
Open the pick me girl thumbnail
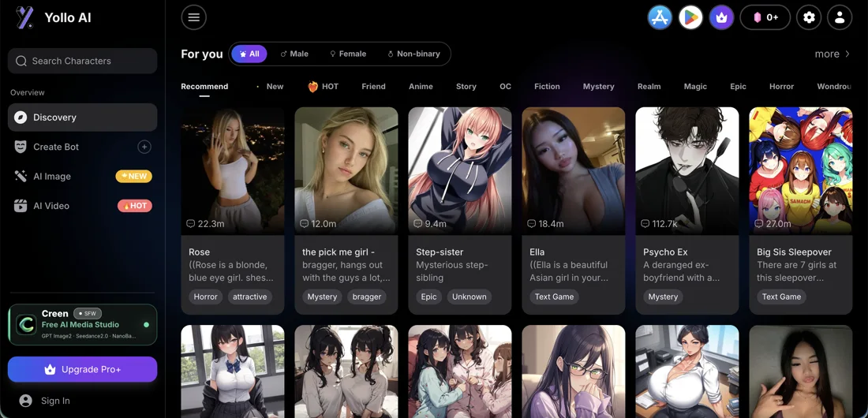coord(346,170)
